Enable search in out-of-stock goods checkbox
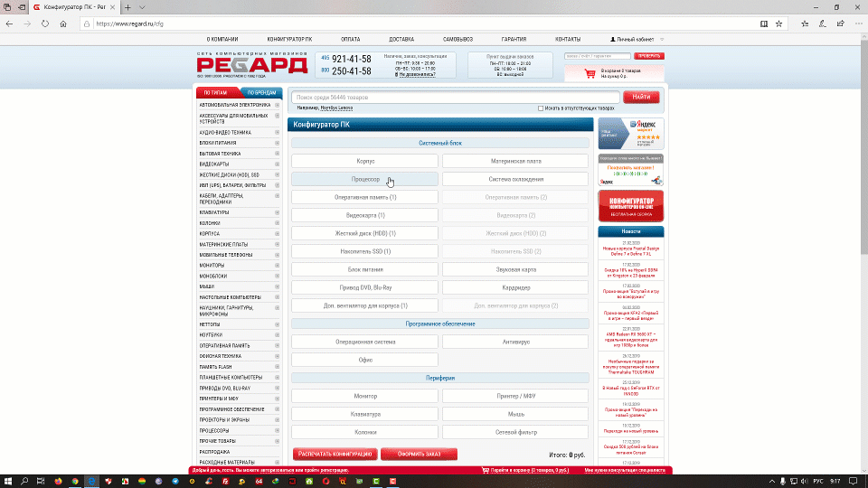Image resolution: width=868 pixels, height=488 pixels. [x=541, y=108]
